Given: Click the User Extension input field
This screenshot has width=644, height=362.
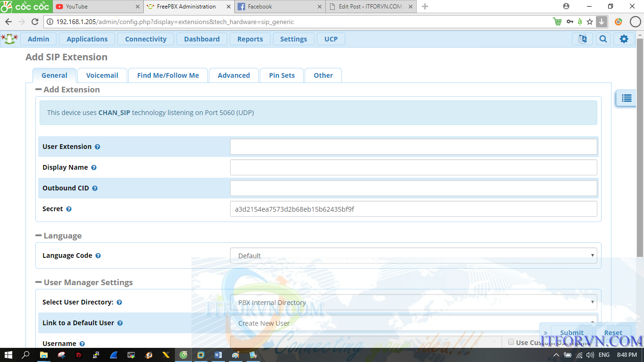Looking at the screenshot, I should pos(413,147).
